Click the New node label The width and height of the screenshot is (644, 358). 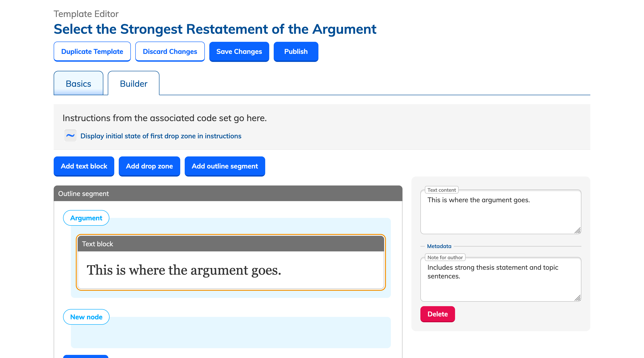click(86, 317)
